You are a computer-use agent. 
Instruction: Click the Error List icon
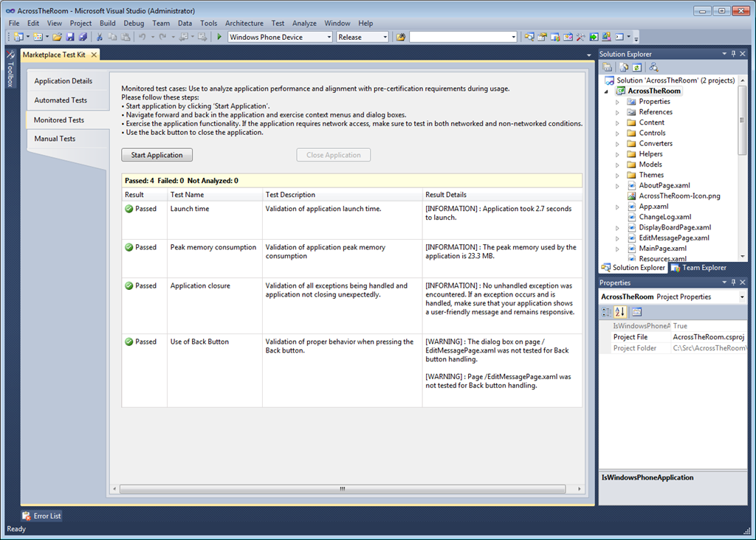click(x=27, y=516)
